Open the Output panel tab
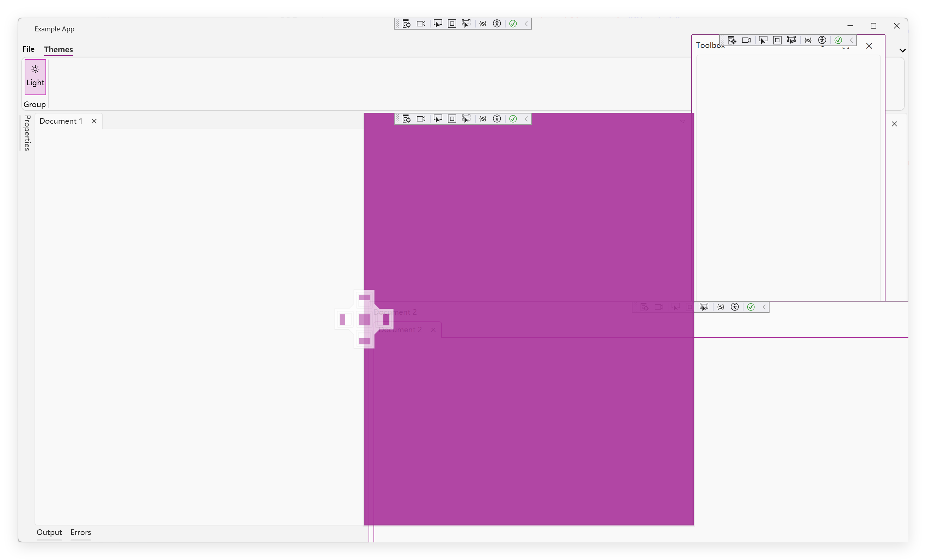Viewport: 926px width, 560px height. 49,532
